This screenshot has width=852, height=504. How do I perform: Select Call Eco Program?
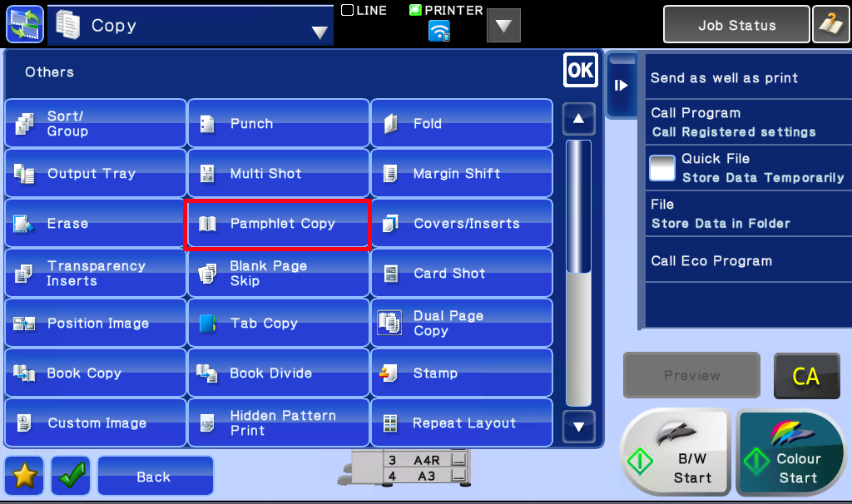(746, 260)
